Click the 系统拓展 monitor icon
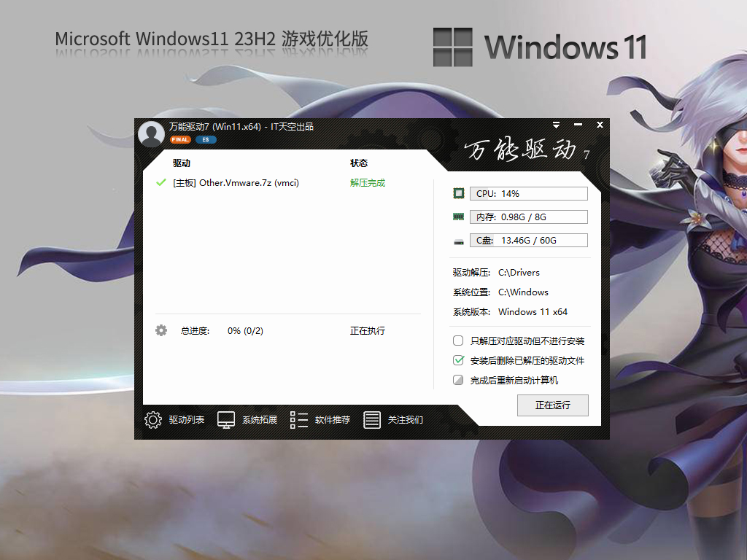Viewport: 747px width, 560px height. pyautogui.click(x=225, y=420)
